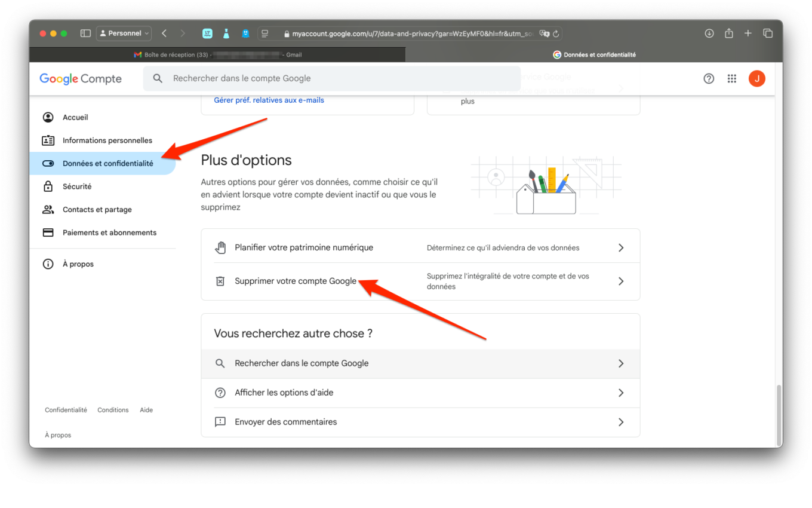Open the Aide footer link
This screenshot has width=812, height=508.
[146, 410]
